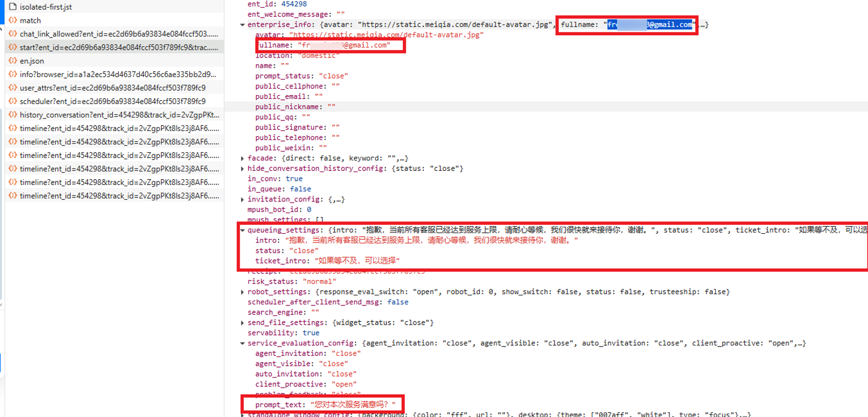Image resolution: width=868 pixels, height=417 pixels.
Task: Click the JSON icon next to "match" request
Action: tap(13, 20)
